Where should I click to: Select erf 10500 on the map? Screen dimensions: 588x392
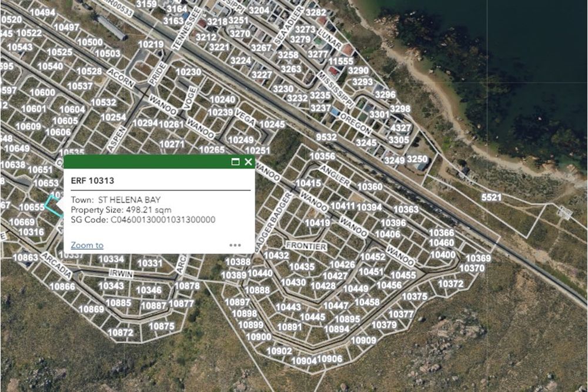pos(90,42)
